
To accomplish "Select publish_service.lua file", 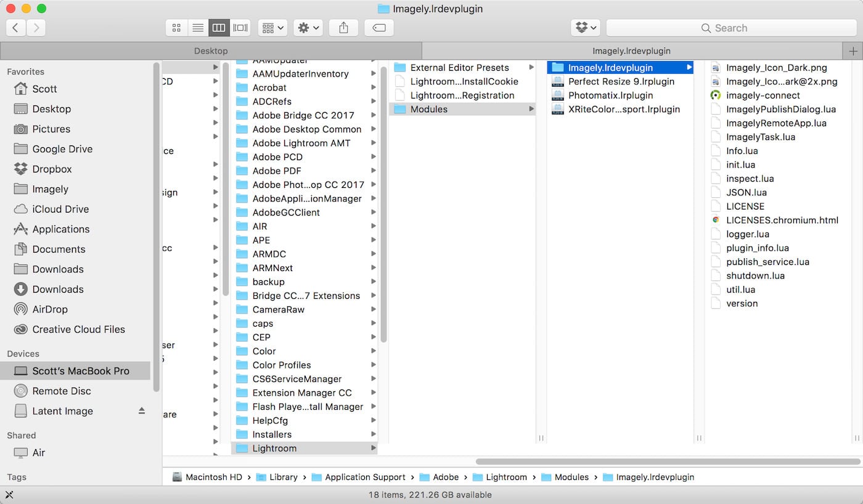I will tap(760, 262).
